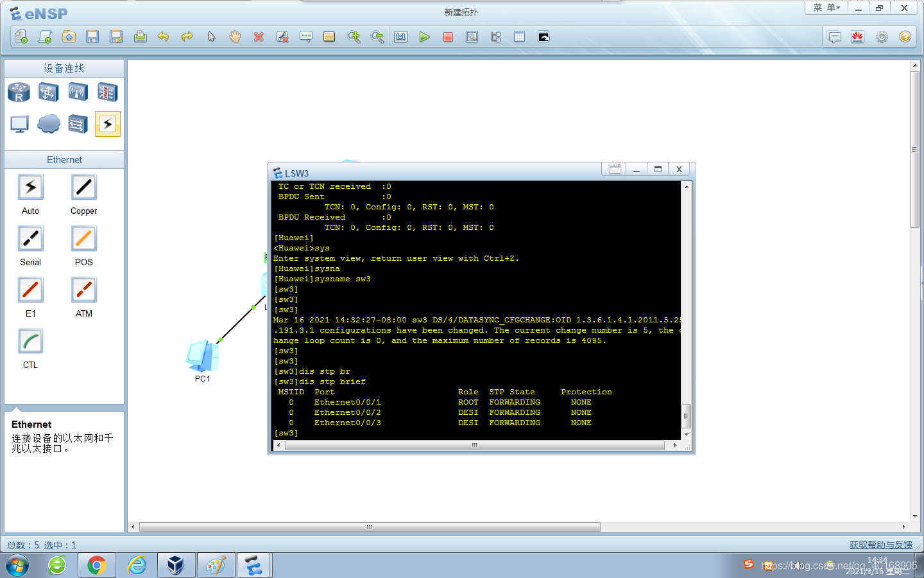Select the WLAN device category

tap(78, 92)
